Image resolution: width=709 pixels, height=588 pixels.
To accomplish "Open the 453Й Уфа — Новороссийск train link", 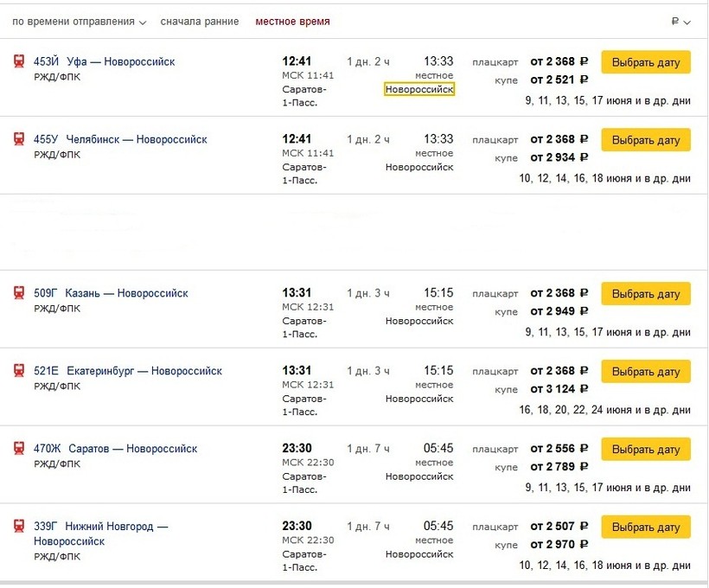I will coord(104,62).
